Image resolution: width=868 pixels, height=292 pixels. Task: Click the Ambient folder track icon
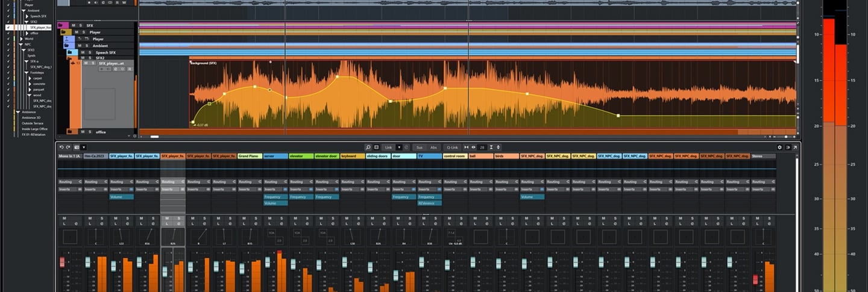[x=67, y=46]
